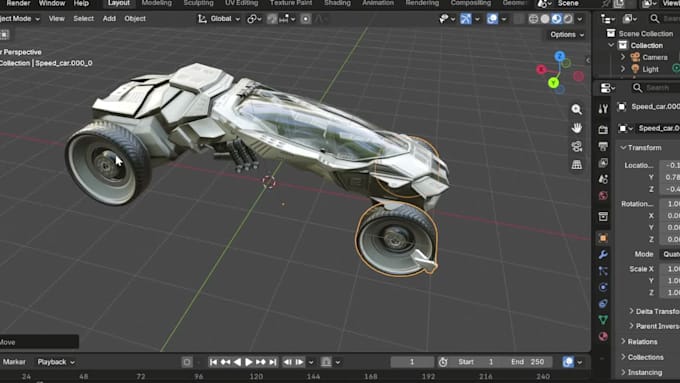This screenshot has height=383, width=680.
Task: Switch to the Sculpting workspace tab
Action: [198, 3]
